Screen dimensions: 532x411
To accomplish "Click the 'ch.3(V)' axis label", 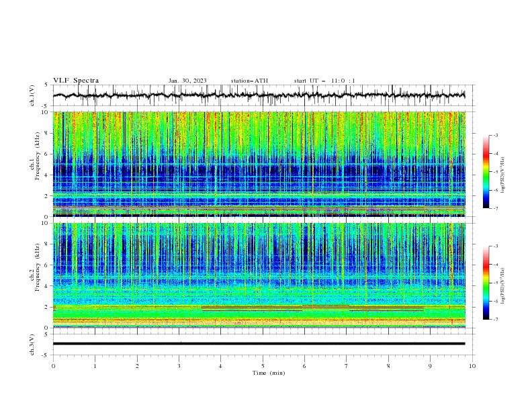I will tap(32, 345).
